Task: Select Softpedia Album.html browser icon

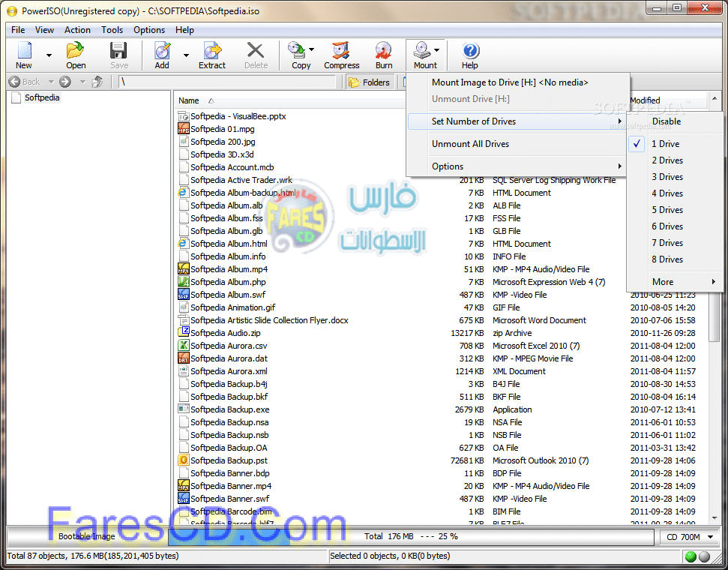Action: click(x=184, y=244)
